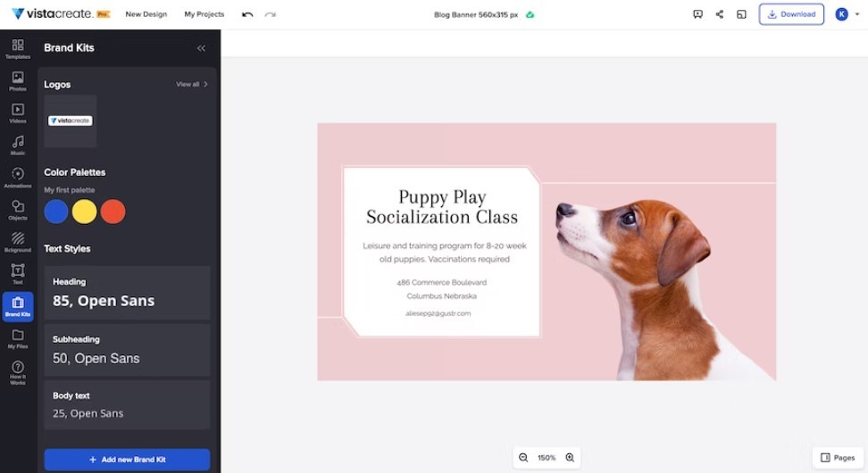Open the Photos sidebar section
This screenshot has width=868, height=473.
tap(18, 82)
